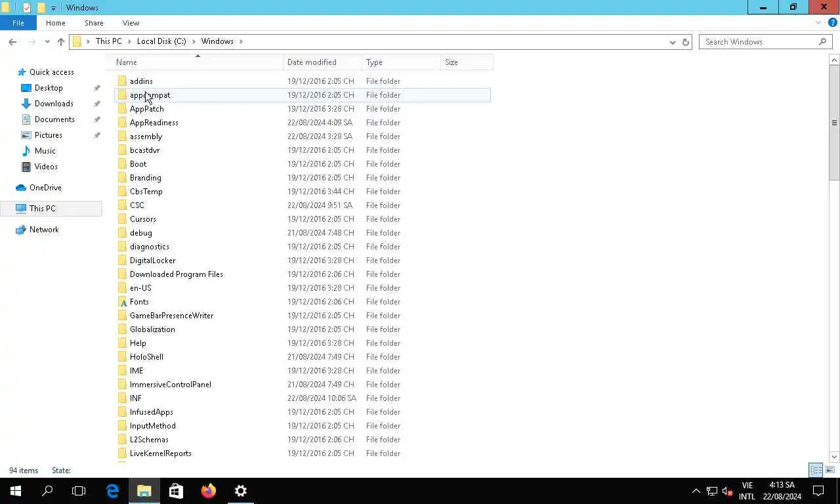Select the INF folder
Viewport: 840px width, 504px height.
pyautogui.click(x=136, y=398)
